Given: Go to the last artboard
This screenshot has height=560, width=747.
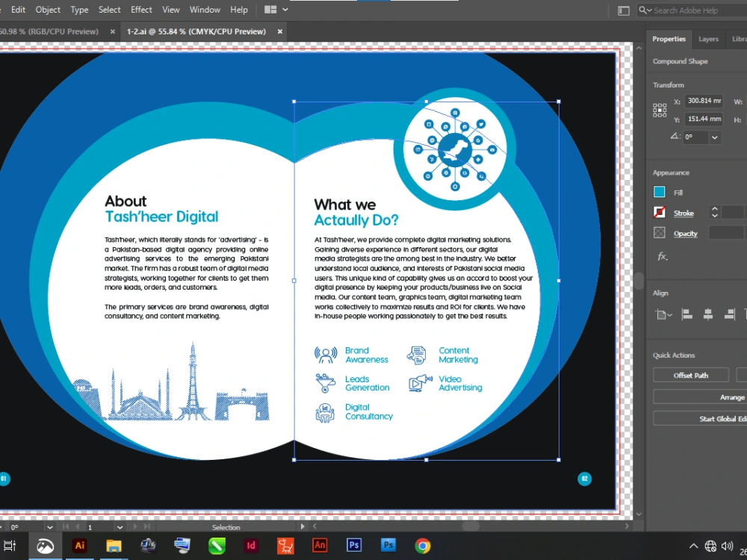Looking at the screenshot, I should (146, 526).
